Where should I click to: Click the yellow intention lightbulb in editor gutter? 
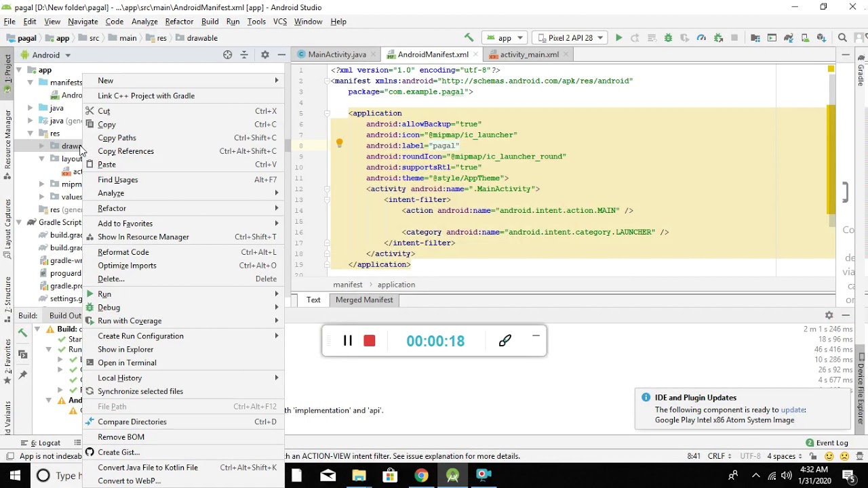click(x=339, y=143)
